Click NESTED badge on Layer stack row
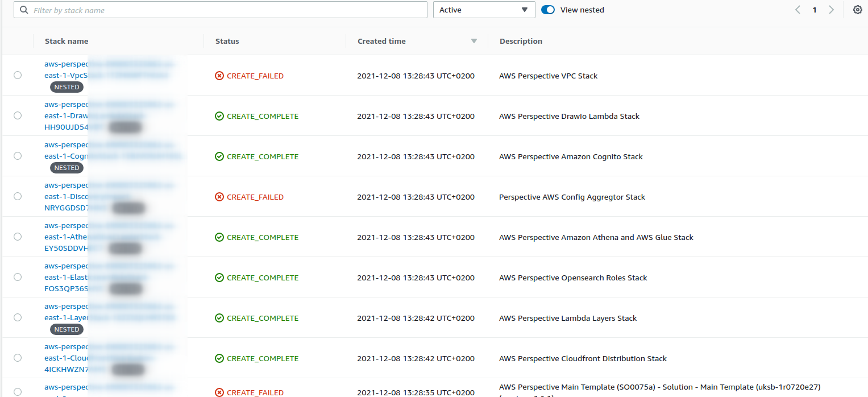This screenshot has width=868, height=397. [x=67, y=329]
